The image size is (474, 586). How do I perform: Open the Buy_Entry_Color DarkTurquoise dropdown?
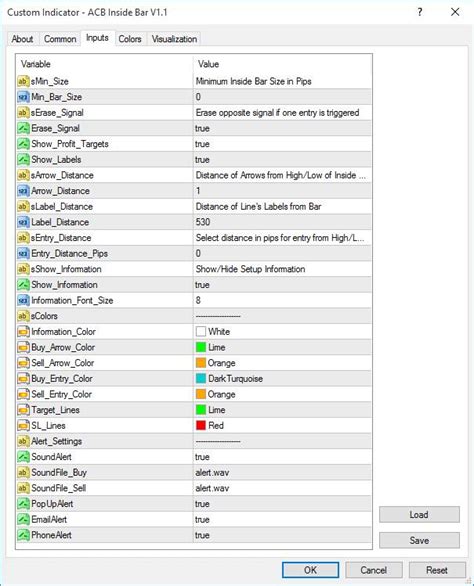(x=283, y=379)
